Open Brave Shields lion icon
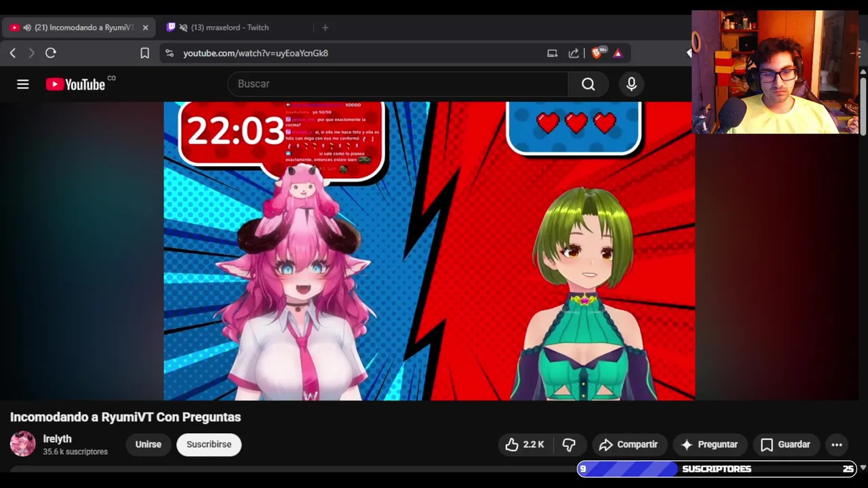This screenshot has width=868, height=488. (597, 53)
